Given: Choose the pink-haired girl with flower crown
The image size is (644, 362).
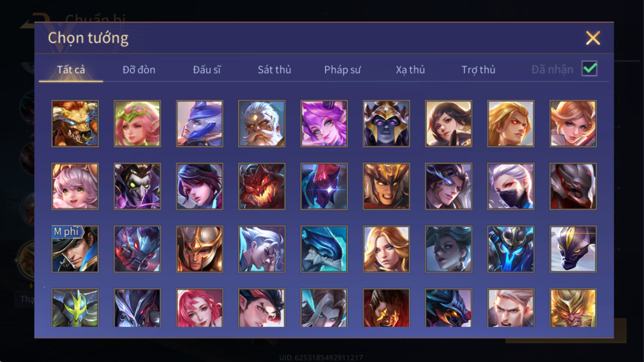Looking at the screenshot, I should [137, 124].
